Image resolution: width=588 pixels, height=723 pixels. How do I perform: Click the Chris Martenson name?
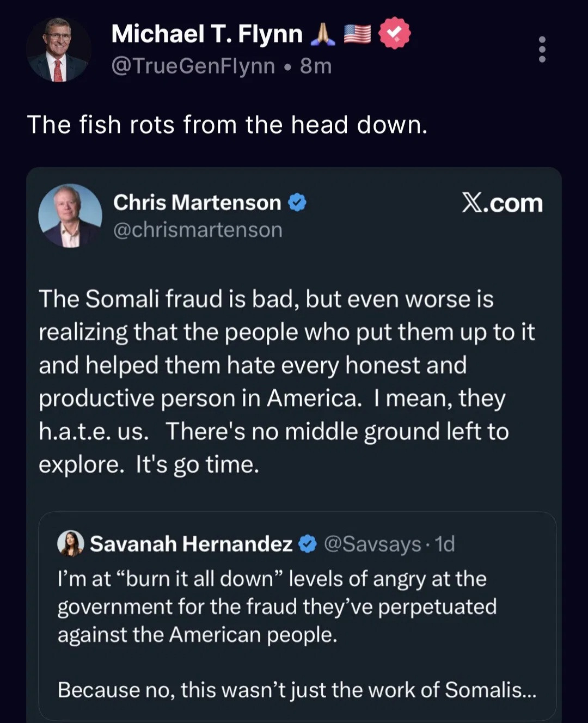click(197, 203)
